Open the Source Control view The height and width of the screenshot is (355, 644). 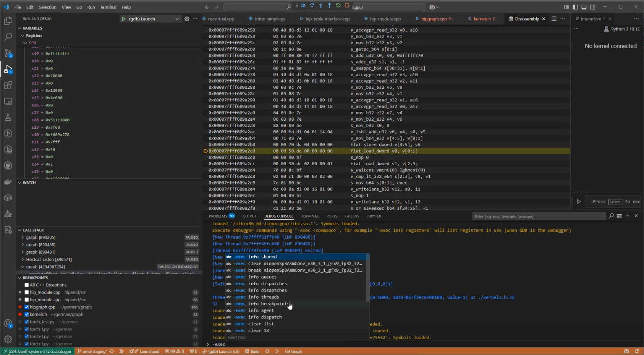8,53
